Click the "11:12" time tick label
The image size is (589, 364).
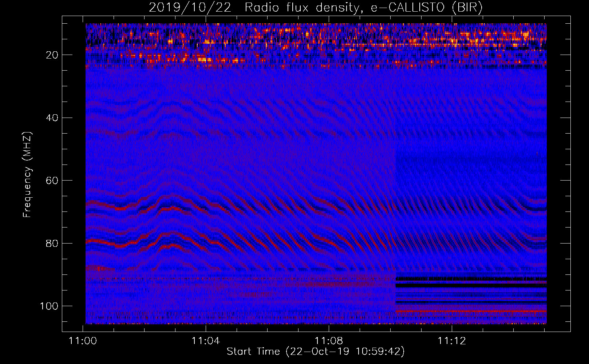pyautogui.click(x=452, y=341)
